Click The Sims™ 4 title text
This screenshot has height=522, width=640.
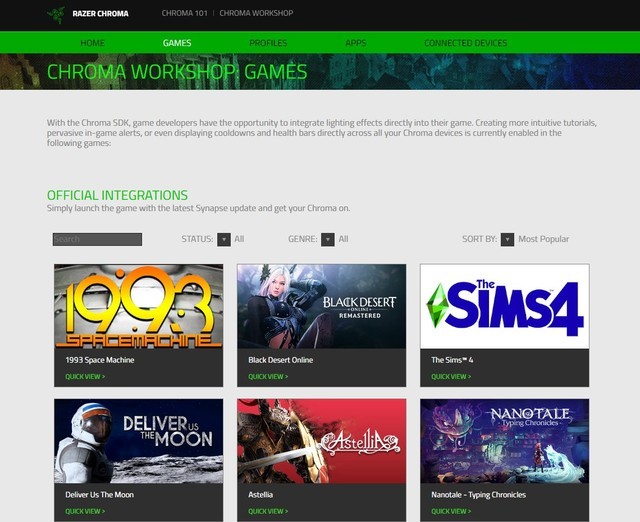tap(452, 360)
